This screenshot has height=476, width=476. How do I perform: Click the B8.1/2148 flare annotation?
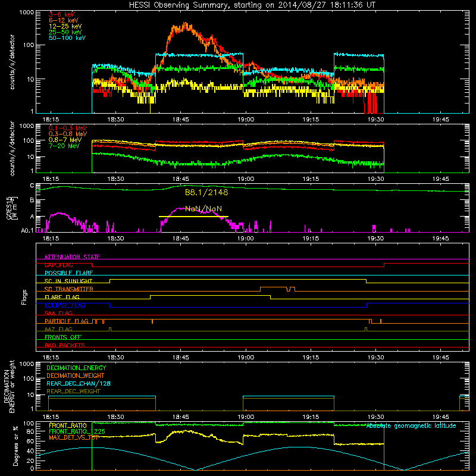point(206,192)
